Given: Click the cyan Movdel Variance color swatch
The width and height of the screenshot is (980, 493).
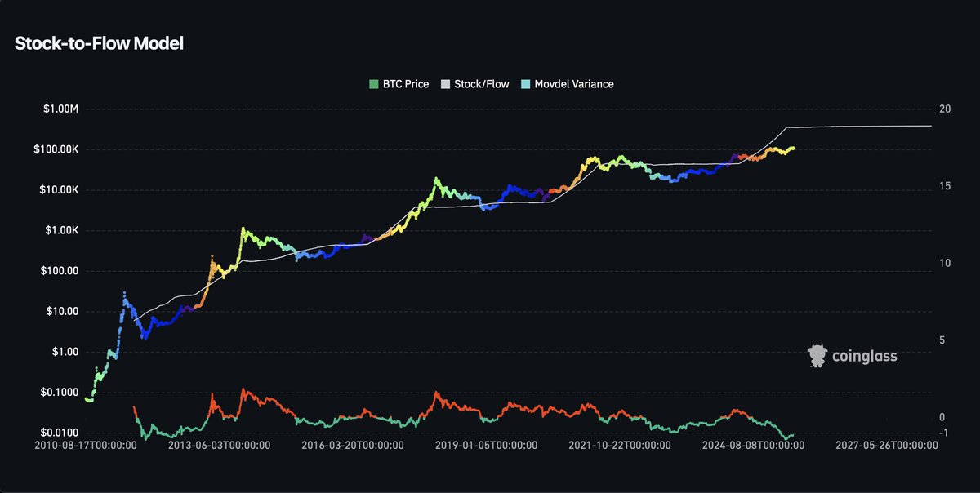Looking at the screenshot, I should pyautogui.click(x=525, y=84).
